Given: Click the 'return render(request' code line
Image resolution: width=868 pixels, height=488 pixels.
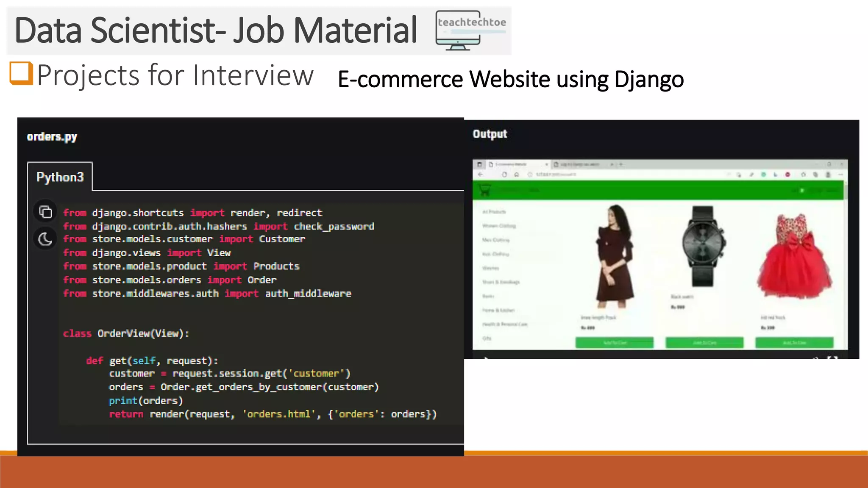Looking at the screenshot, I should point(273,414).
